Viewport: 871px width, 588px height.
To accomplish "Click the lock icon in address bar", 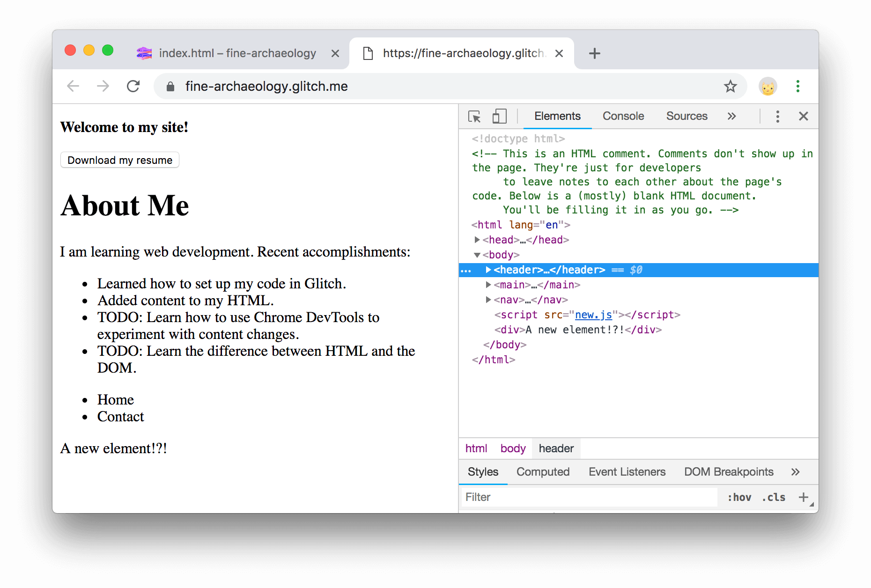I will point(170,86).
